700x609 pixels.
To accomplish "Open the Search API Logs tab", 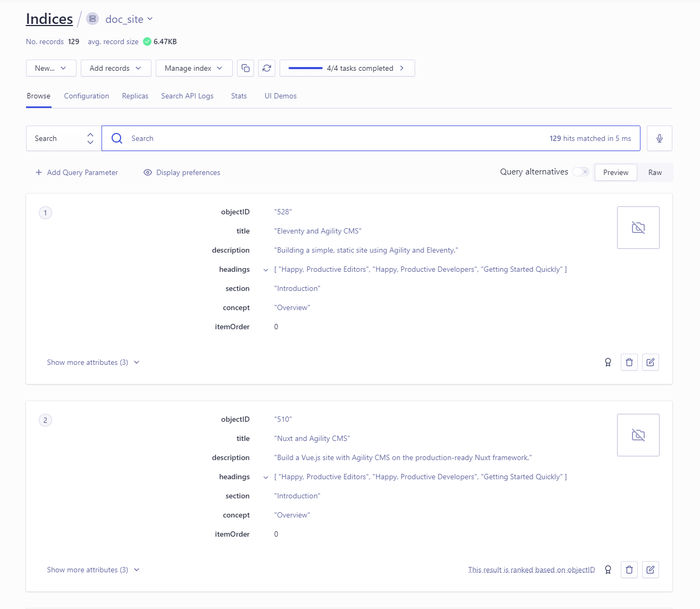I will point(187,96).
